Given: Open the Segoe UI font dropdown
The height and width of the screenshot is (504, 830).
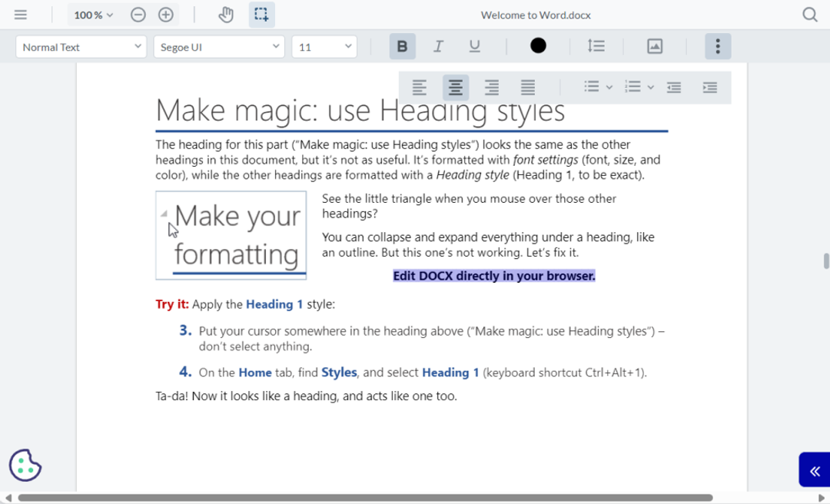Looking at the screenshot, I should [x=219, y=46].
